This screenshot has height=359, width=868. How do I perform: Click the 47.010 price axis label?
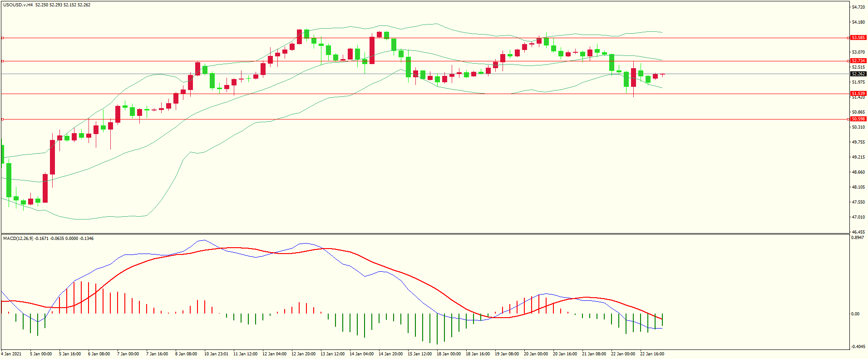point(858,217)
